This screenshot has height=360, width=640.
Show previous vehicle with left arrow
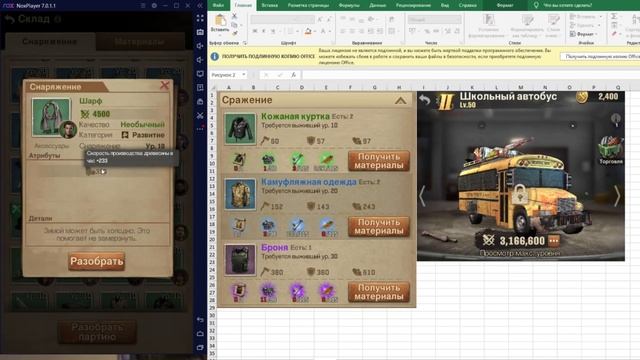click(x=422, y=196)
